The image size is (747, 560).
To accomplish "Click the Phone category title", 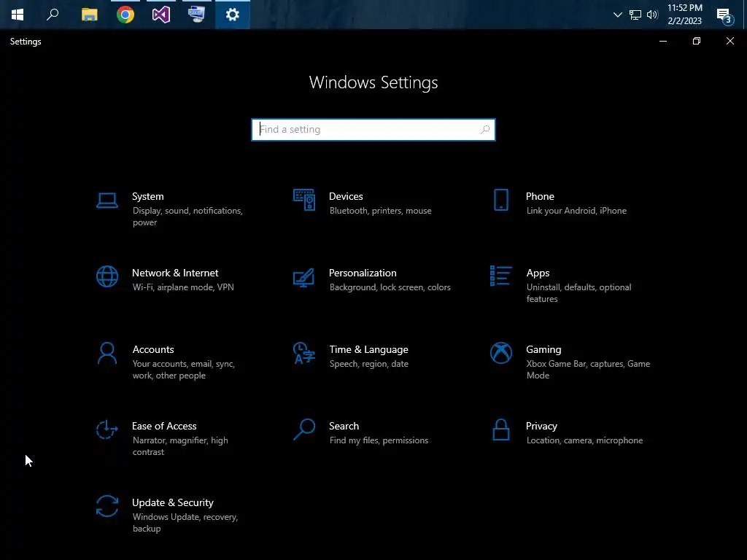I will pos(540,196).
